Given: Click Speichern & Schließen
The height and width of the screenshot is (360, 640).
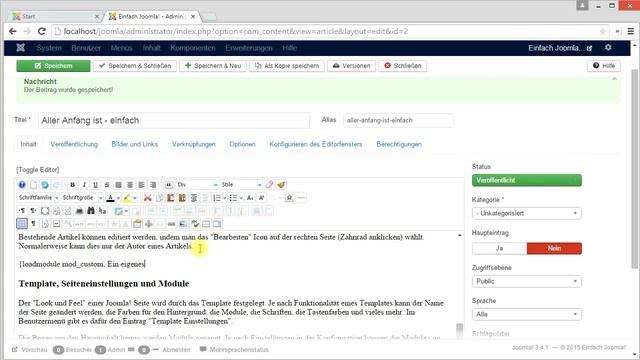Looking at the screenshot, I should [135, 66].
